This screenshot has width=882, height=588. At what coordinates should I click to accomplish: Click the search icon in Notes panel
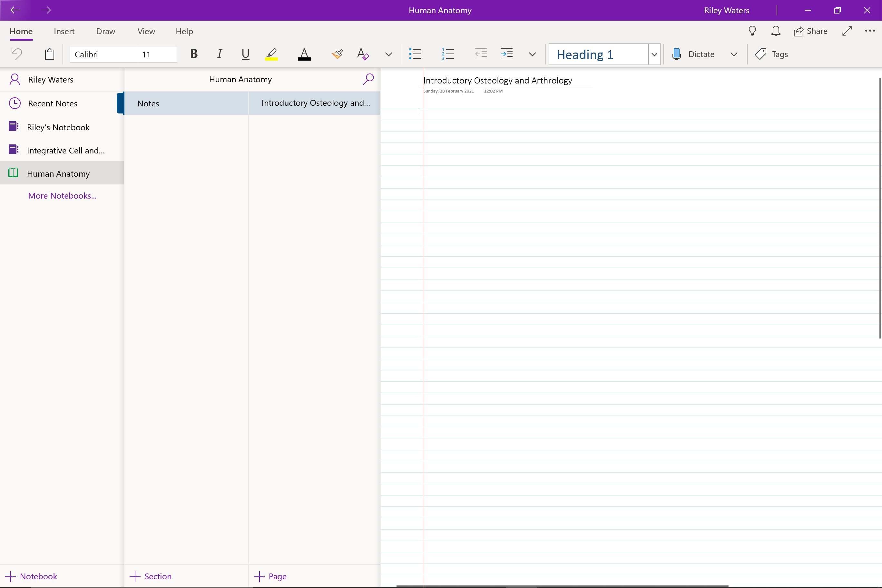point(369,79)
